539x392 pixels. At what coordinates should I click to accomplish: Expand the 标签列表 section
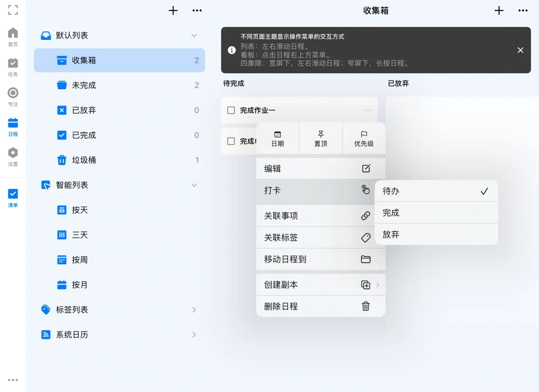coord(194,310)
